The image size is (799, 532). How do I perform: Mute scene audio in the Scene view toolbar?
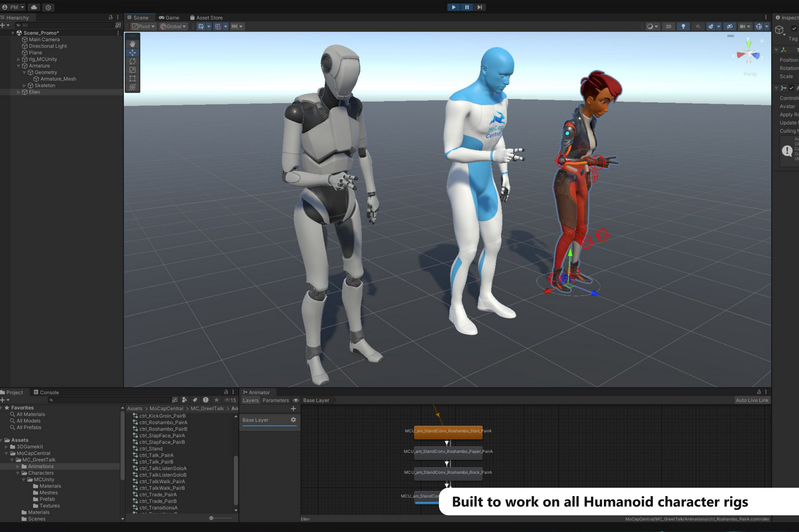coord(698,26)
